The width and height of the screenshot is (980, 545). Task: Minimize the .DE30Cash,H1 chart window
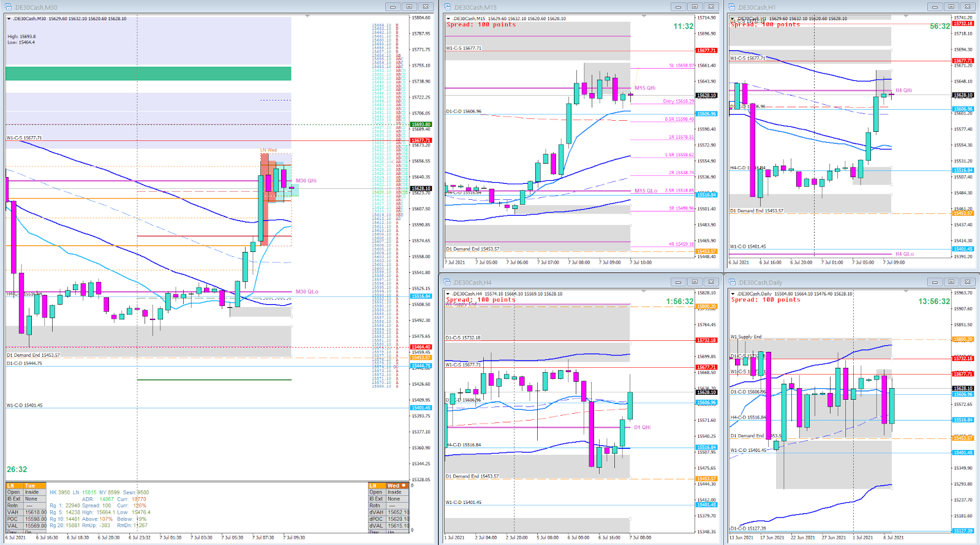[x=935, y=7]
